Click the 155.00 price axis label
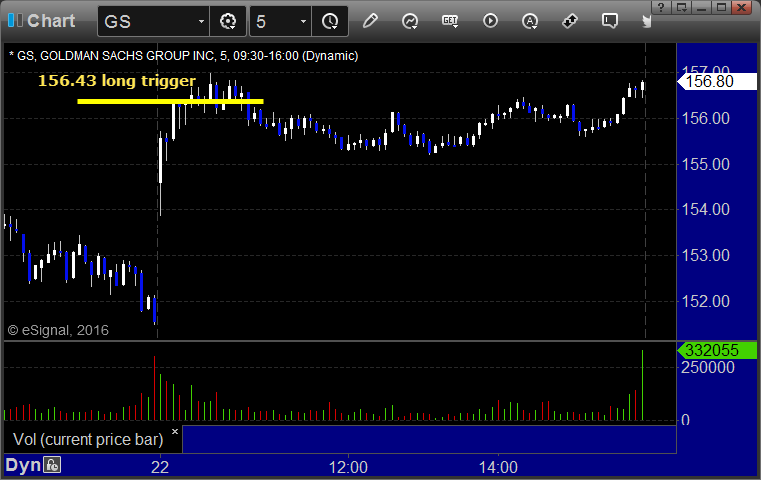Image resolution: width=761 pixels, height=480 pixels. point(706,164)
